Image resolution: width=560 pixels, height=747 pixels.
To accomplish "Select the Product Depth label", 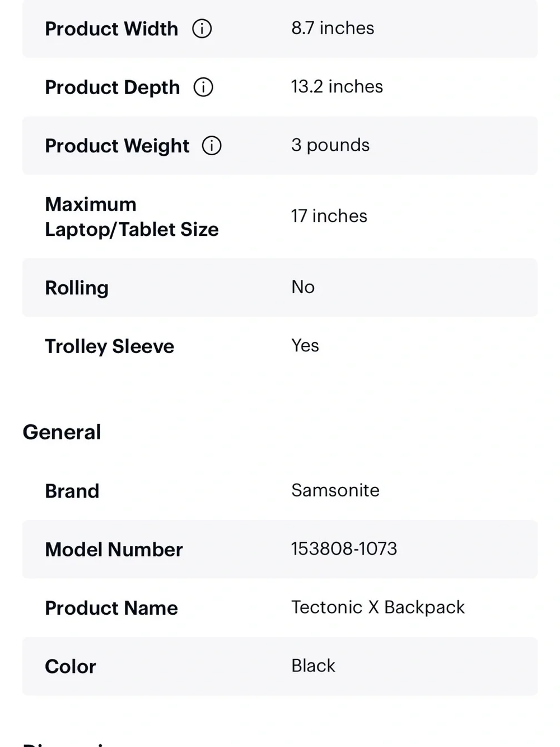I will tap(113, 87).
